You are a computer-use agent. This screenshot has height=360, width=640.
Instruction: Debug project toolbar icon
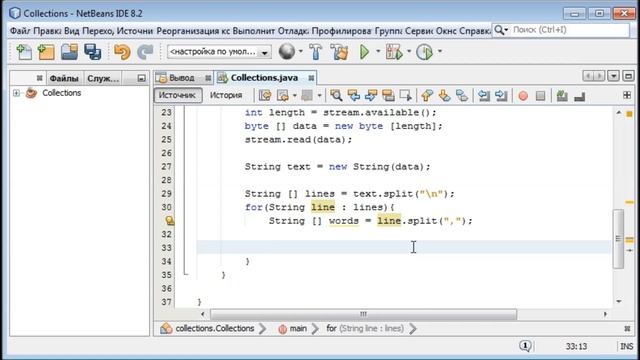click(394, 52)
